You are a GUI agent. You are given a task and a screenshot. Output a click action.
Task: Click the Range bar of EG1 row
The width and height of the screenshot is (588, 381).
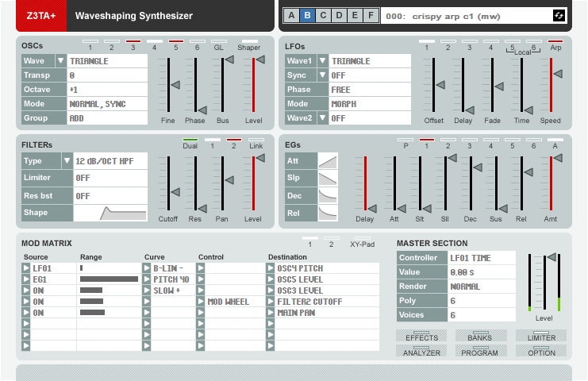(x=109, y=279)
